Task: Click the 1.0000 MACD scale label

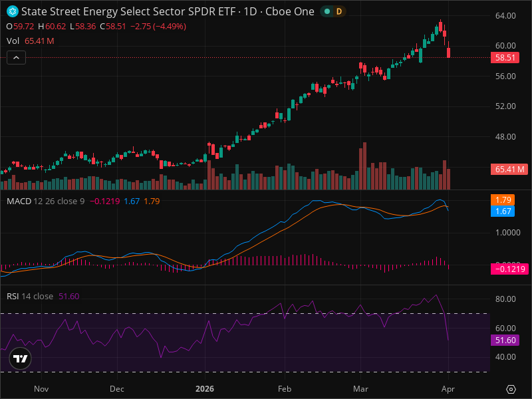Action: tap(507, 232)
